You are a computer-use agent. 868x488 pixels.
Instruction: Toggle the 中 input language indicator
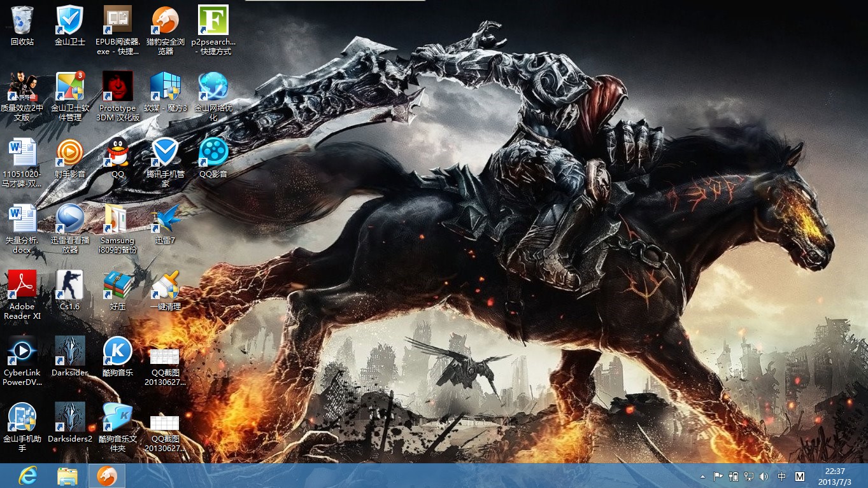click(x=782, y=477)
